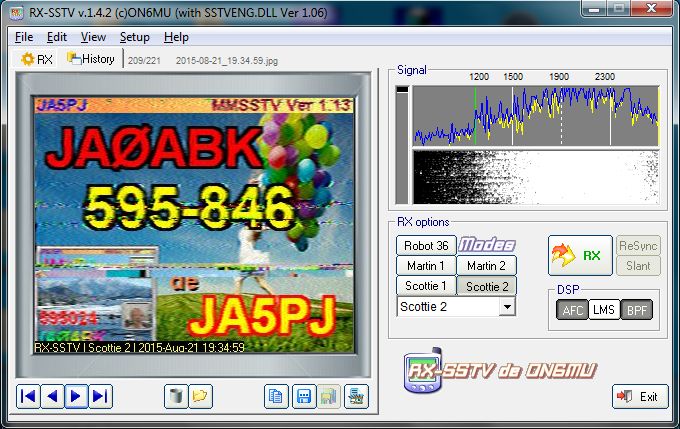Toggle the AFC DSP option
The width and height of the screenshot is (680, 429).
tap(572, 310)
